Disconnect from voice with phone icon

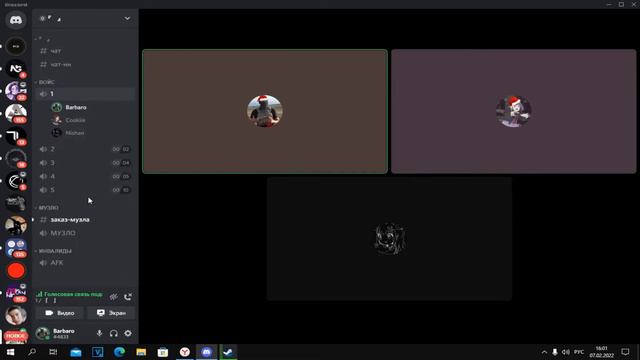click(x=128, y=297)
